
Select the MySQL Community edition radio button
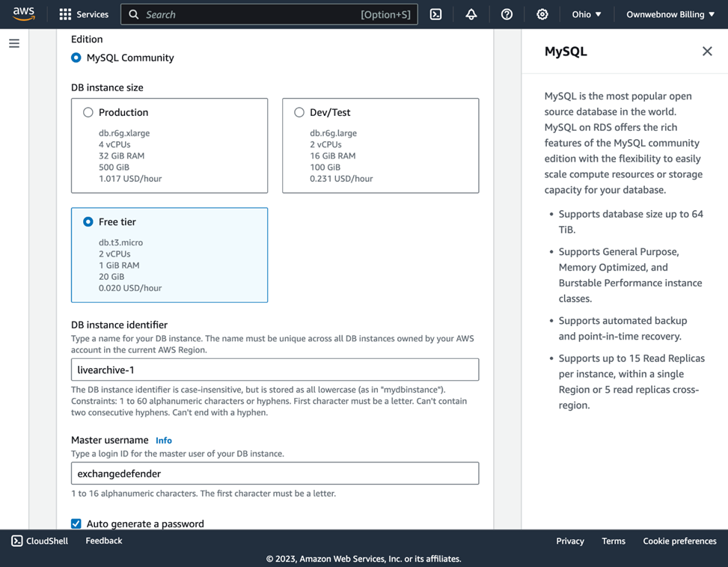click(x=76, y=58)
